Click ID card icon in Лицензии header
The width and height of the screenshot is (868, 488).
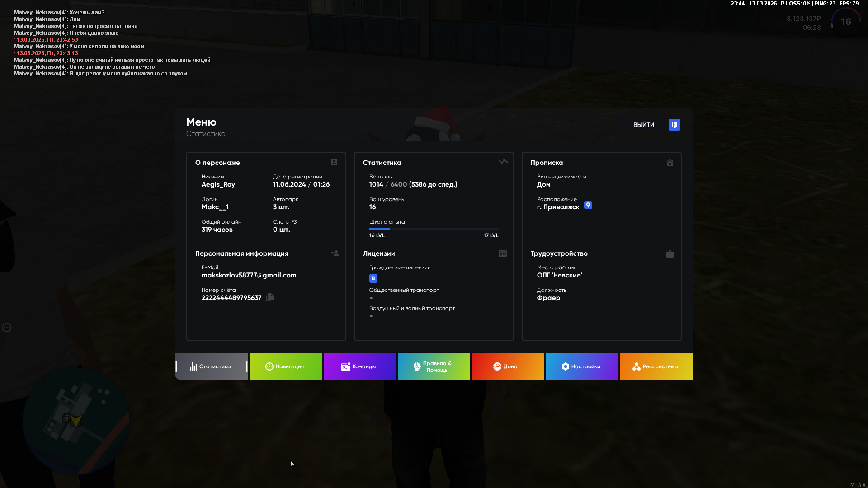[x=503, y=254]
